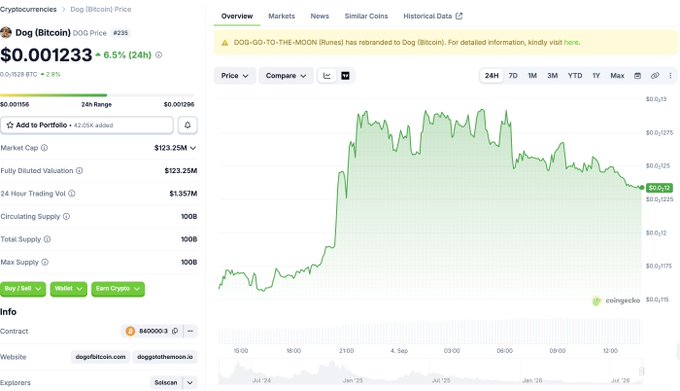Click the Dog (Bitcoin) coin logo
Image resolution: width=680 pixels, height=391 pixels.
click(x=6, y=33)
